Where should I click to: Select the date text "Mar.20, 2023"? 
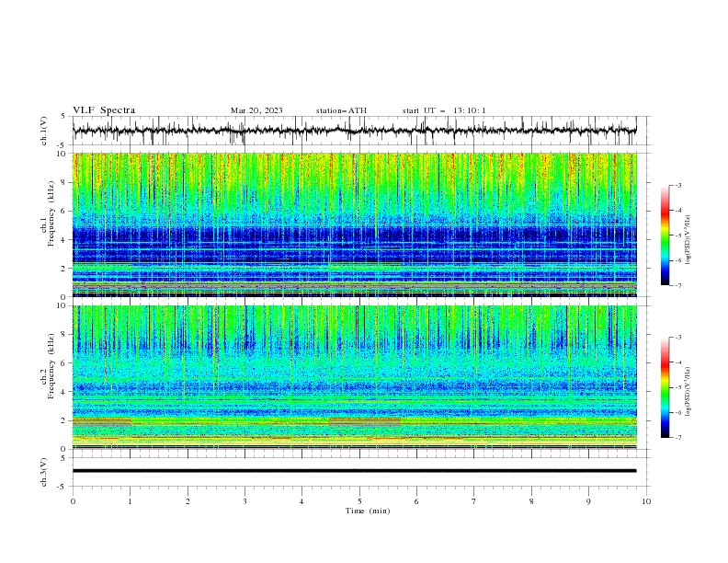pos(256,110)
